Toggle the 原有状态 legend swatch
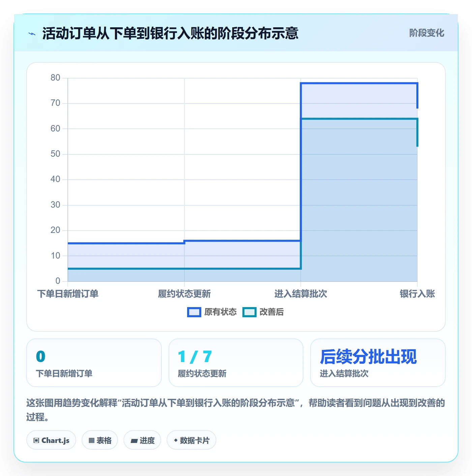Viewport: 472px width, 476px height. [194, 312]
